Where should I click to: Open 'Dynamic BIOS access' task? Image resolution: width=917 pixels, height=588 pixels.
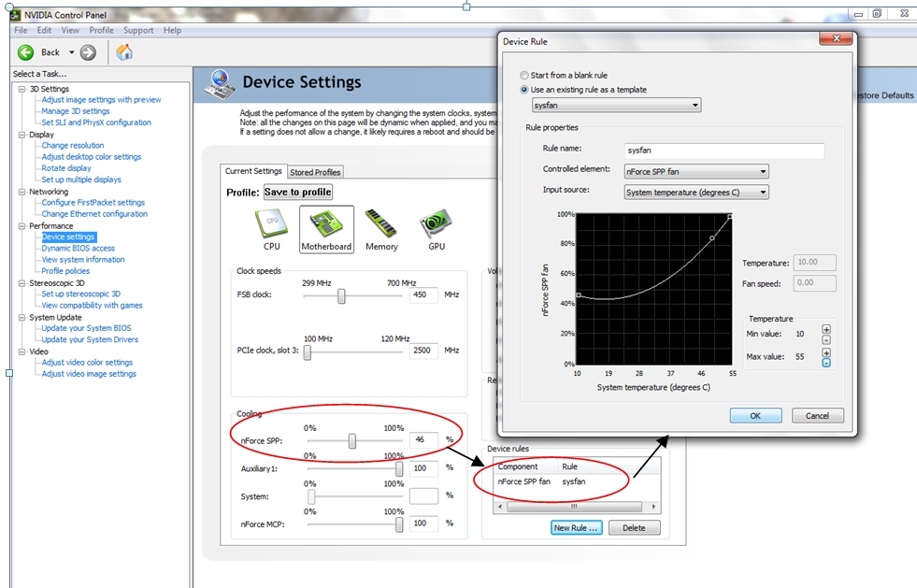tap(78, 249)
